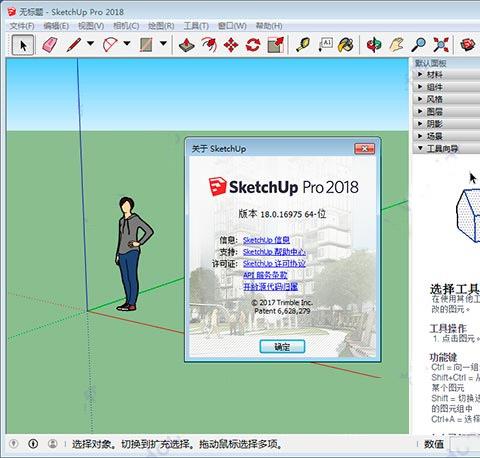This screenshot has height=458, width=480.
Task: Close the 关于 SketchUp dialog
Action: 364,149
